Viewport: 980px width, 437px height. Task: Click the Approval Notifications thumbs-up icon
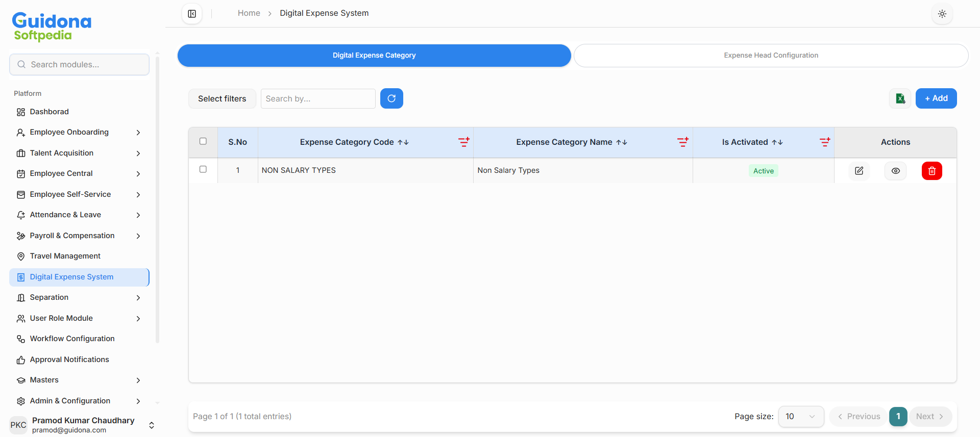pyautogui.click(x=21, y=360)
